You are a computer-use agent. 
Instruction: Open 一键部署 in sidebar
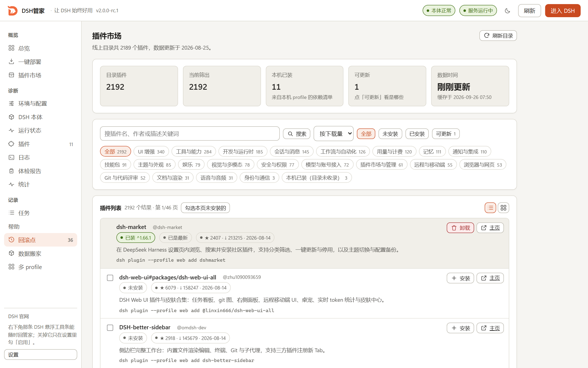pyautogui.click(x=41, y=62)
